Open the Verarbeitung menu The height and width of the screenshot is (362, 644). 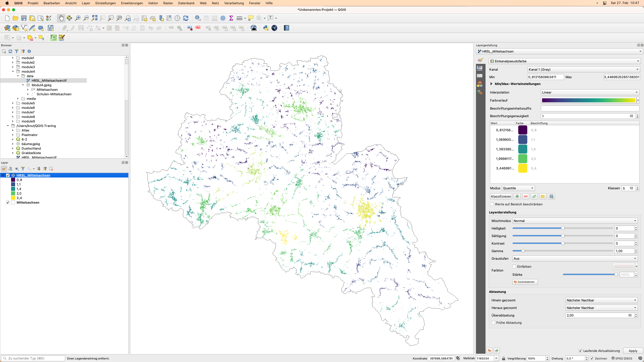234,3
